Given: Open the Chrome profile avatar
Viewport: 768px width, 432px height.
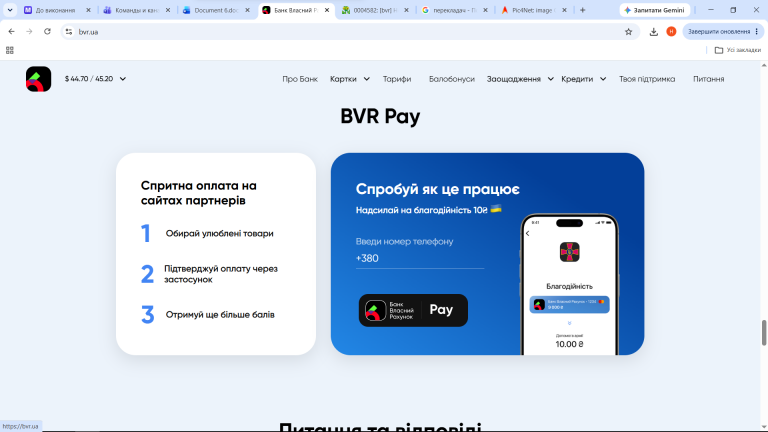Looking at the screenshot, I should coord(671,31).
